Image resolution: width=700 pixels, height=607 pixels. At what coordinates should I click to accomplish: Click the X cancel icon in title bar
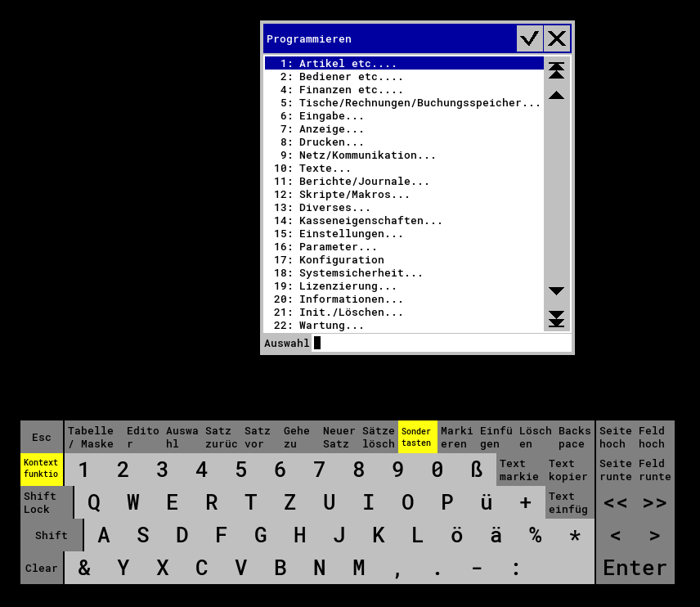(x=557, y=38)
